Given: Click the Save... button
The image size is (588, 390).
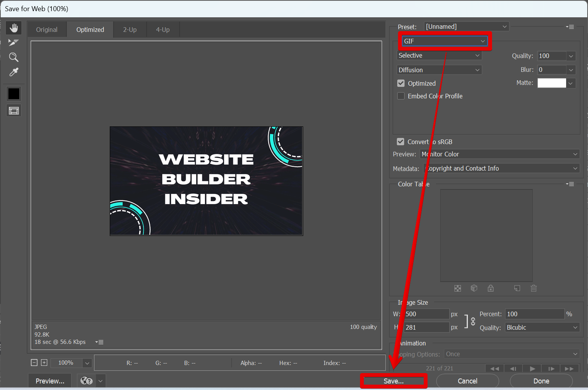Looking at the screenshot, I should [x=393, y=381].
